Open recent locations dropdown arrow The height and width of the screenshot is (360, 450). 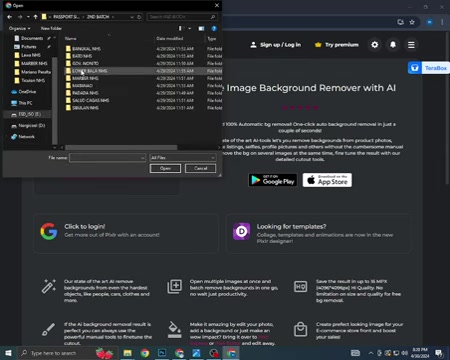tap(28, 17)
